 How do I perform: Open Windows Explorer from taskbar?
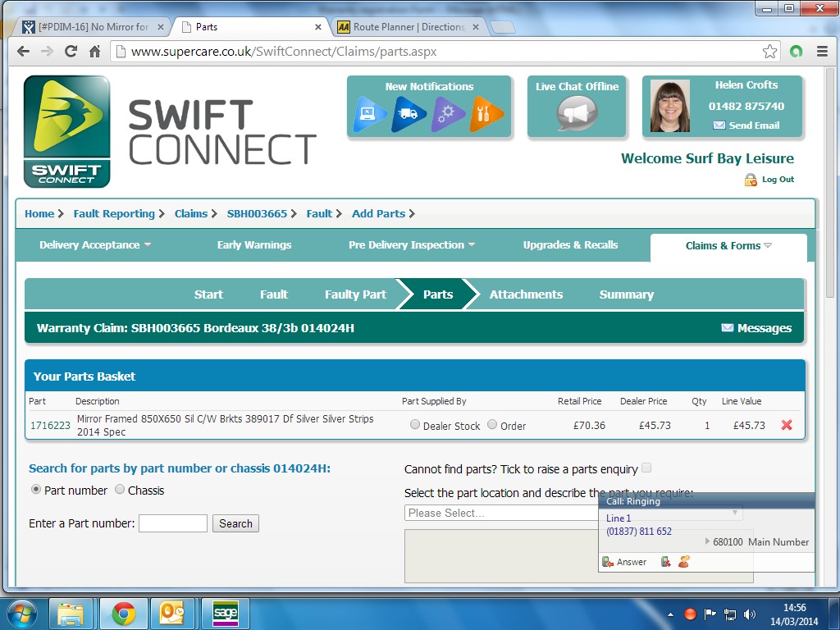coord(71,614)
